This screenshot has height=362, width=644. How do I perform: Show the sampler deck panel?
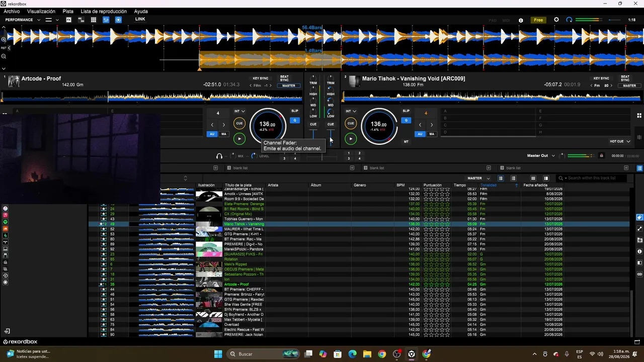click(94, 20)
